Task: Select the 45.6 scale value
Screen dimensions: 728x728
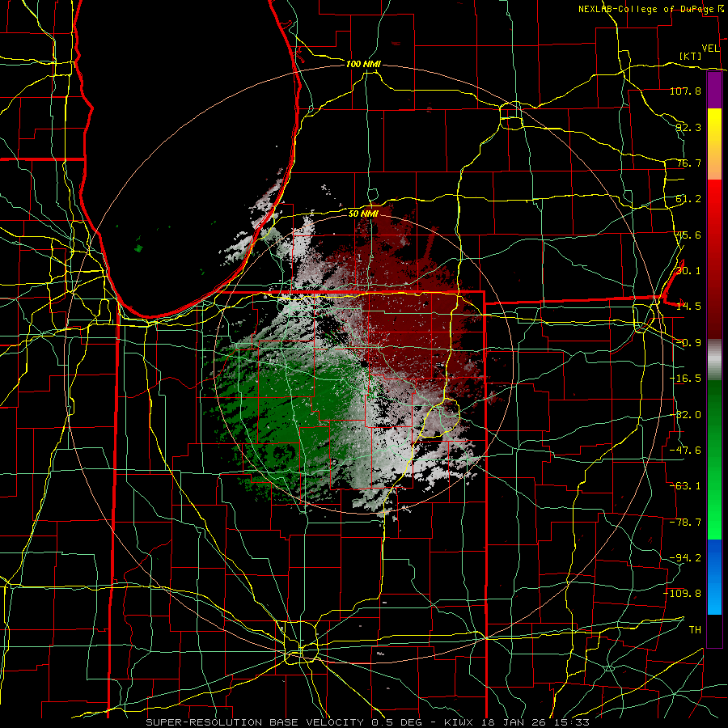Action: (688, 235)
